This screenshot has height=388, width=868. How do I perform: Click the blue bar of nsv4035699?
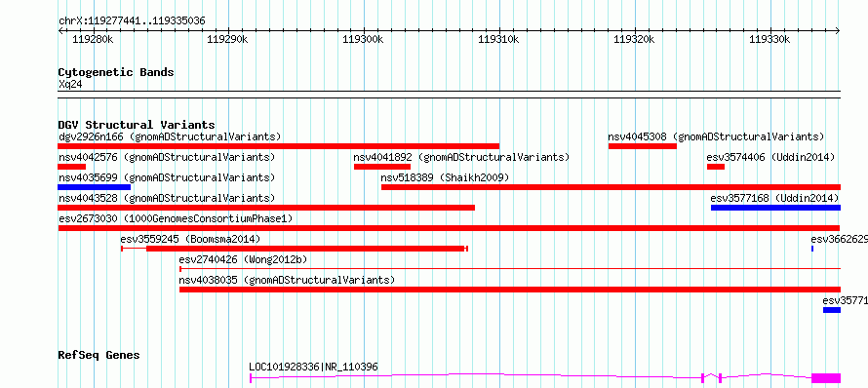[x=94, y=187]
